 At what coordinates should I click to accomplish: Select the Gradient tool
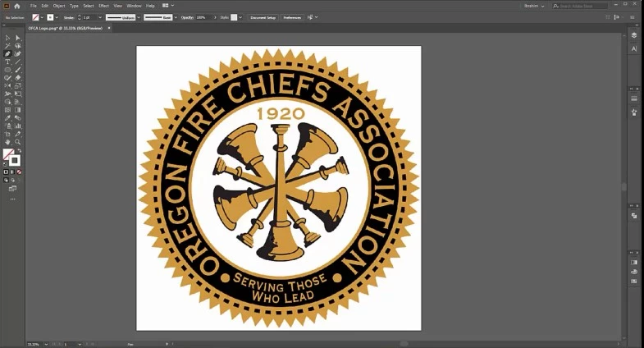(x=18, y=110)
